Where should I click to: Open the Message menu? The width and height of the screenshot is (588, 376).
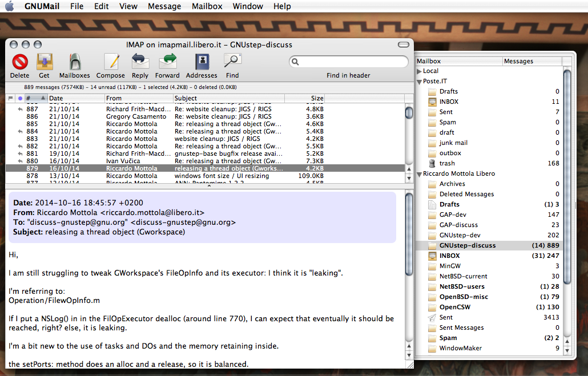(x=164, y=6)
